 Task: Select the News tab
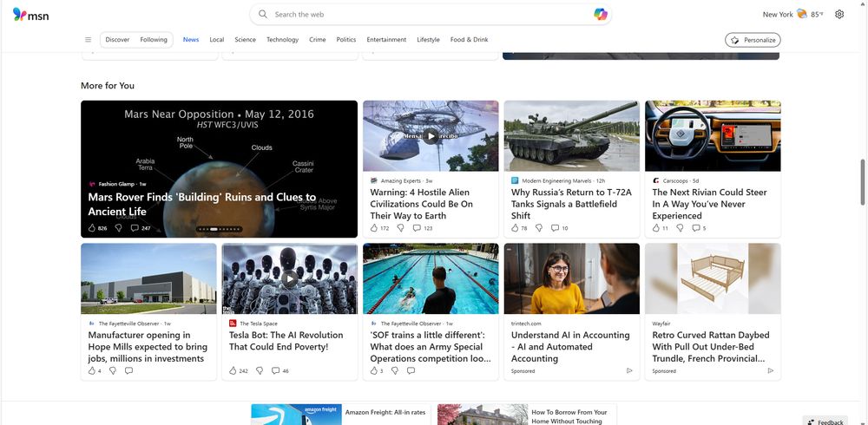(191, 40)
